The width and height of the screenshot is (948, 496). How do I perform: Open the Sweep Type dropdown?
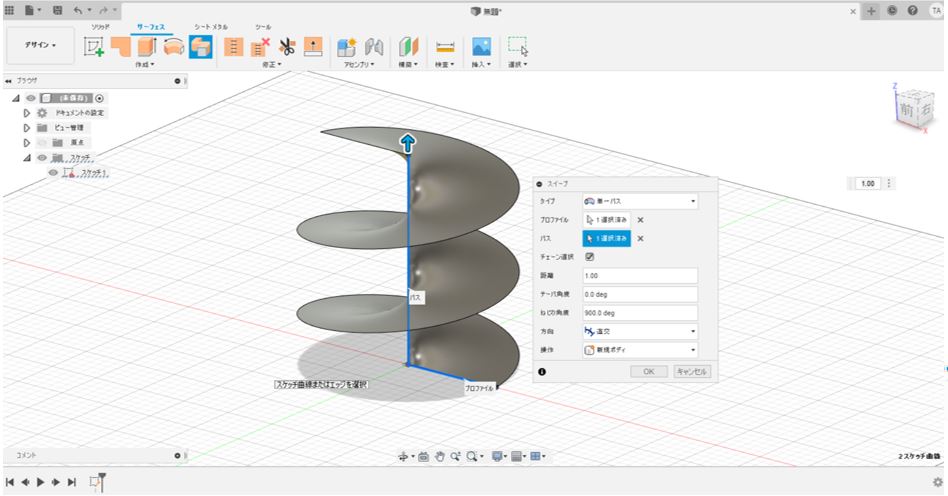(x=640, y=201)
